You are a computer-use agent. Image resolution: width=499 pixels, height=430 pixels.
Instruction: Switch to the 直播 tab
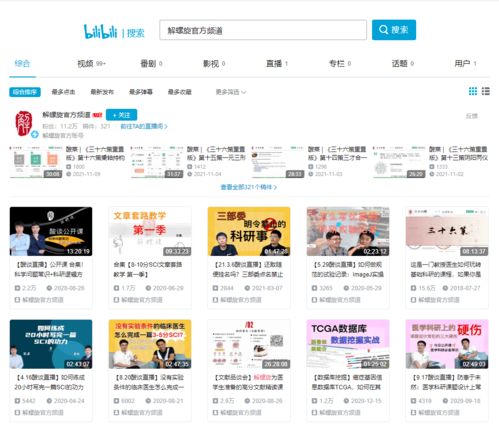(x=277, y=63)
